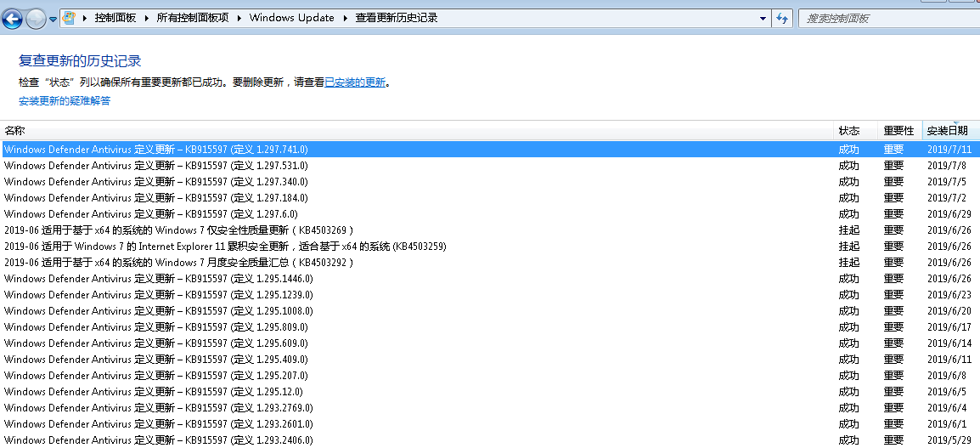Screen dimensions: 980x448
Task: Select Defender update definition 1.295.207.0 row
Action: click(x=490, y=376)
